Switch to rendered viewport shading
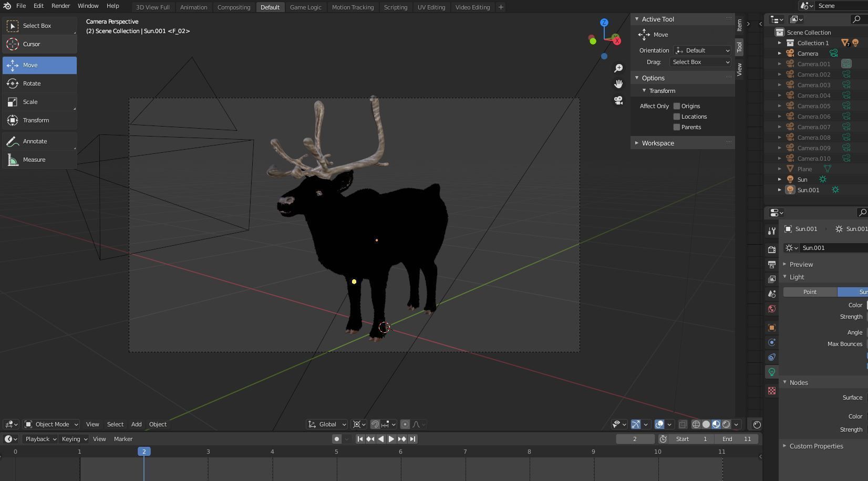The image size is (868, 481). (726, 424)
